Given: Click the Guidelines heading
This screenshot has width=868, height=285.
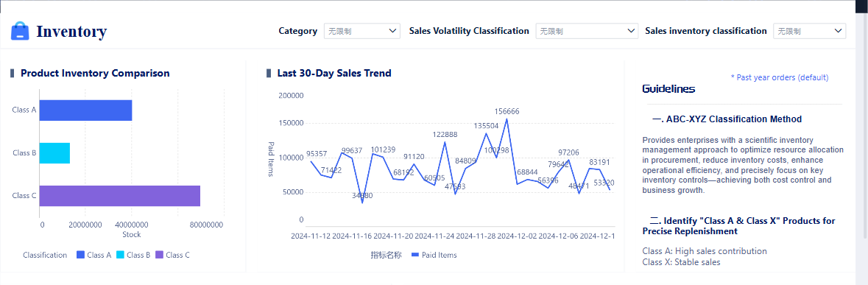Looking at the screenshot, I should 668,88.
